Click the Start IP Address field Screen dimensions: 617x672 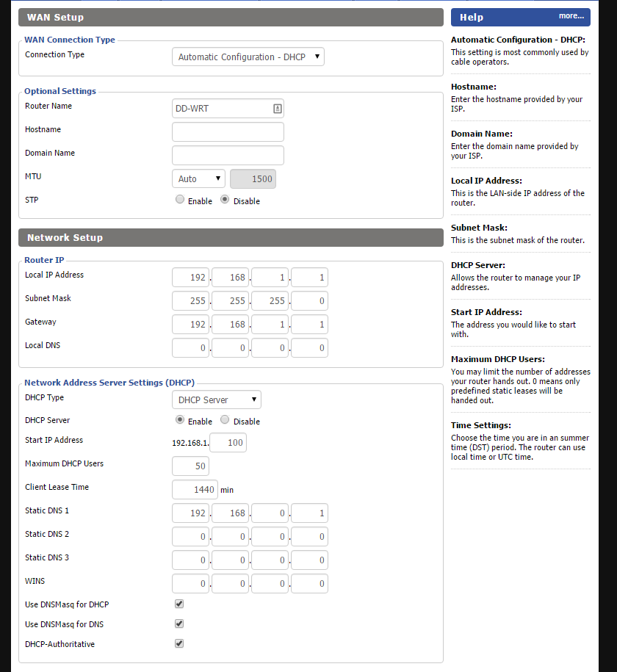pos(228,443)
